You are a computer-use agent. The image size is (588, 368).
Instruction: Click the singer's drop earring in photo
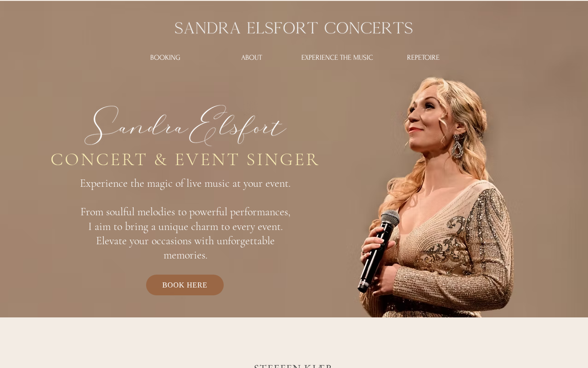point(457,146)
